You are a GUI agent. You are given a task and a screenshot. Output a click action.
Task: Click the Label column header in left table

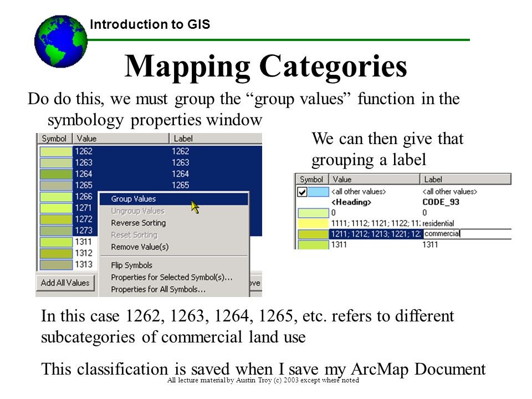pos(216,139)
